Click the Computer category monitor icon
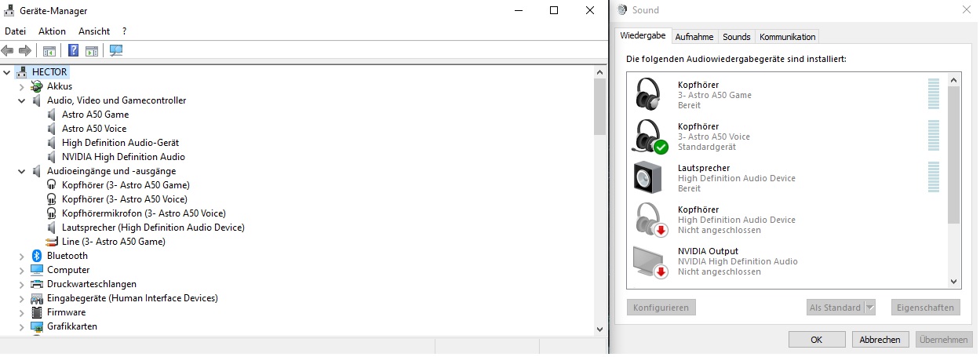This screenshot has width=980, height=357. point(37,270)
